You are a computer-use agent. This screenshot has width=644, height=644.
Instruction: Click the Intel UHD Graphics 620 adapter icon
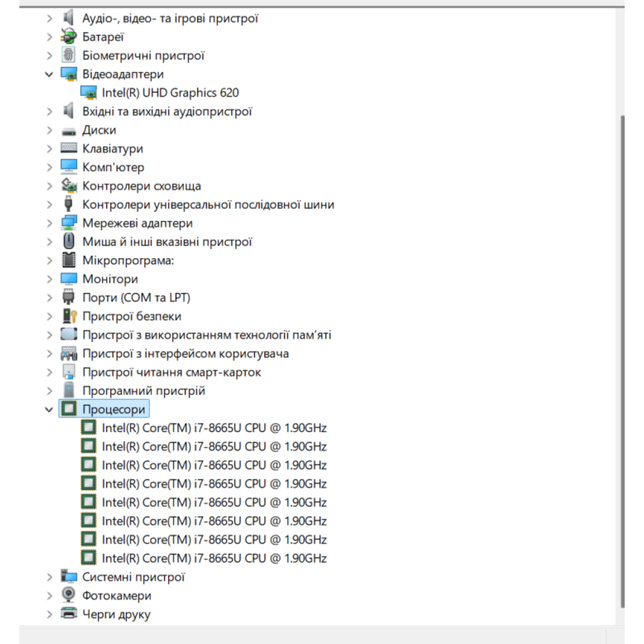tap(89, 93)
